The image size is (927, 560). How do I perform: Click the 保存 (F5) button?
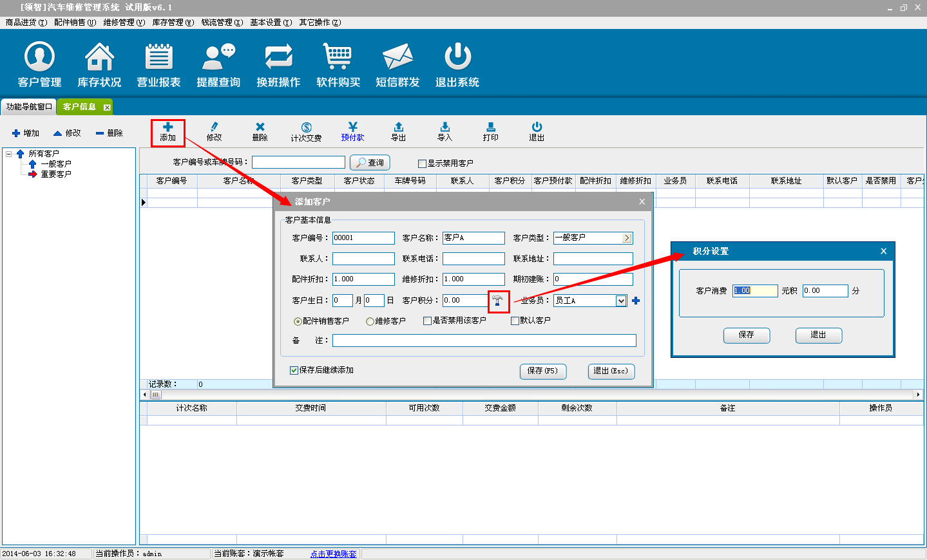click(542, 371)
